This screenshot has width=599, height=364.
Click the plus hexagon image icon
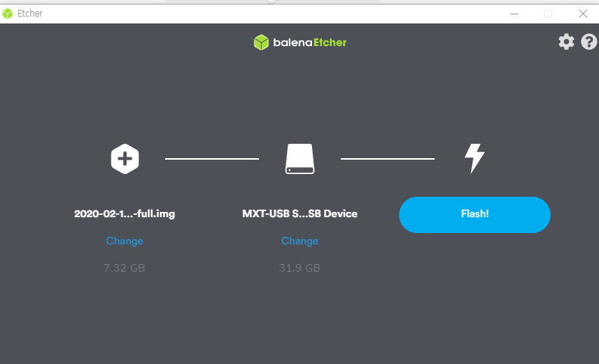(125, 158)
